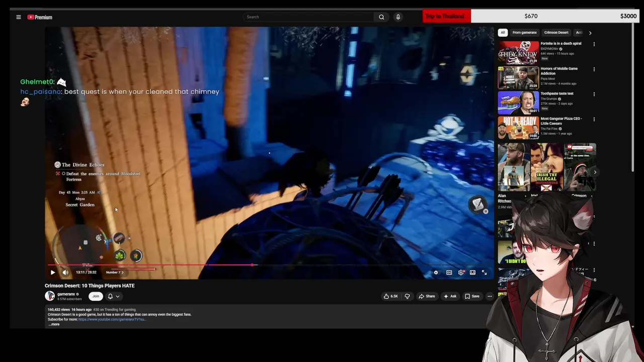Click the Share button
The height and width of the screenshot is (362, 644).
pyautogui.click(x=427, y=296)
